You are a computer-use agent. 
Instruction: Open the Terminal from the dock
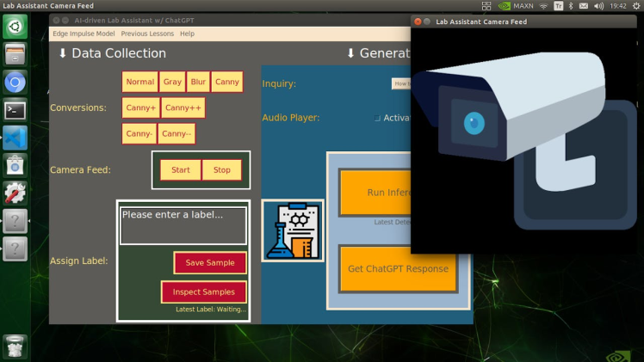[15, 110]
